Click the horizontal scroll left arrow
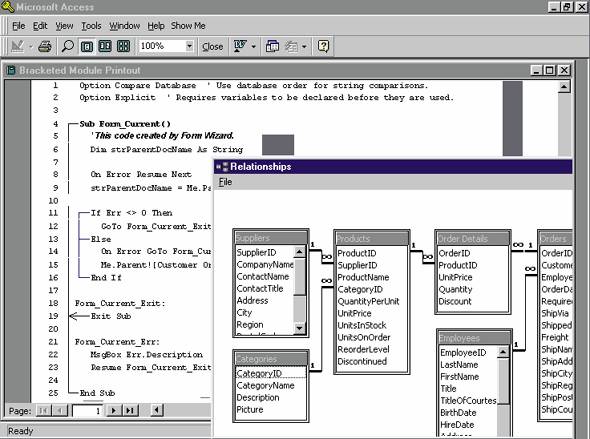This screenshot has width=590, height=439. [157, 410]
